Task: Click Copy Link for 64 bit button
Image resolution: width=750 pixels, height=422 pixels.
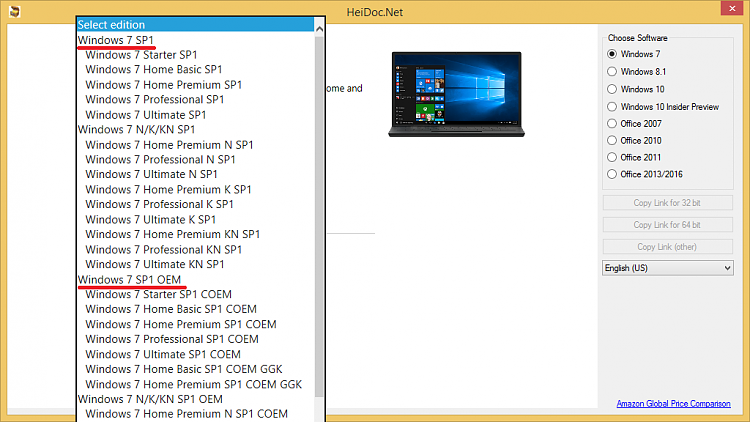Action: [667, 225]
